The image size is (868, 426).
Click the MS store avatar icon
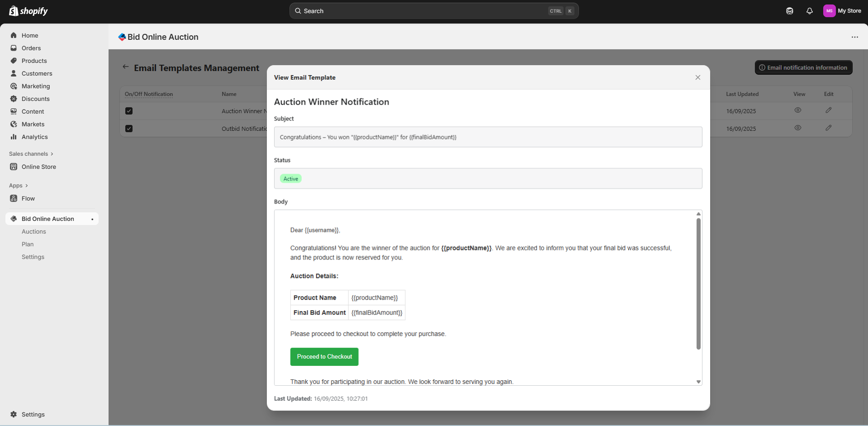(829, 11)
